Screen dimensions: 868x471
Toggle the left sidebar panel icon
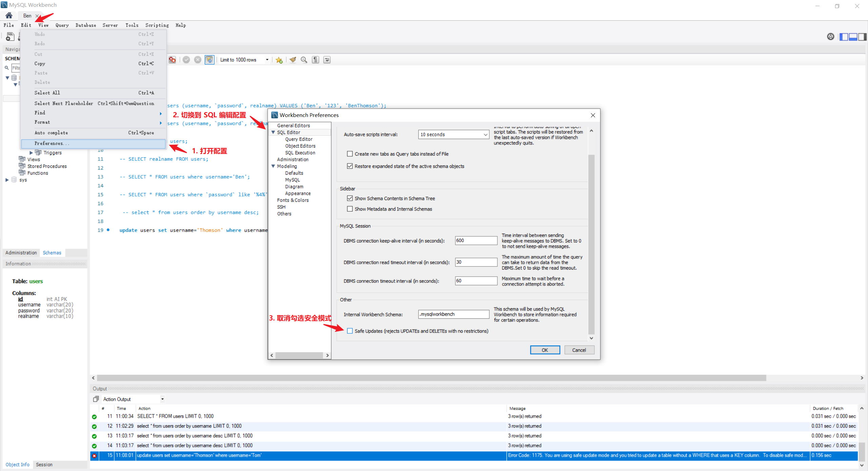[x=844, y=37]
